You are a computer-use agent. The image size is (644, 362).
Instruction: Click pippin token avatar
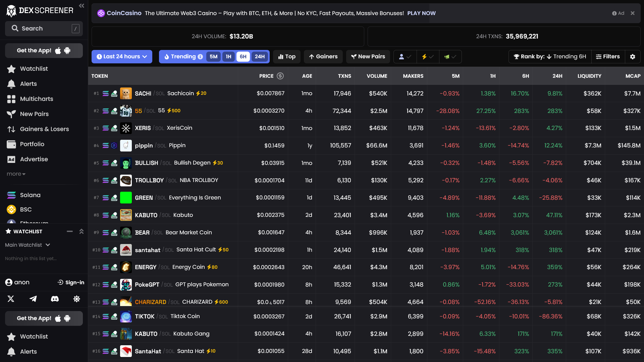click(x=126, y=145)
